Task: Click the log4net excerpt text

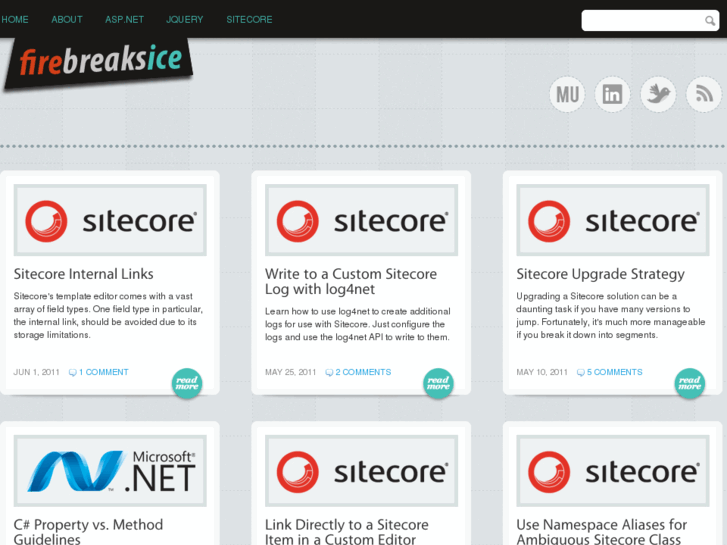Action: pos(358,324)
